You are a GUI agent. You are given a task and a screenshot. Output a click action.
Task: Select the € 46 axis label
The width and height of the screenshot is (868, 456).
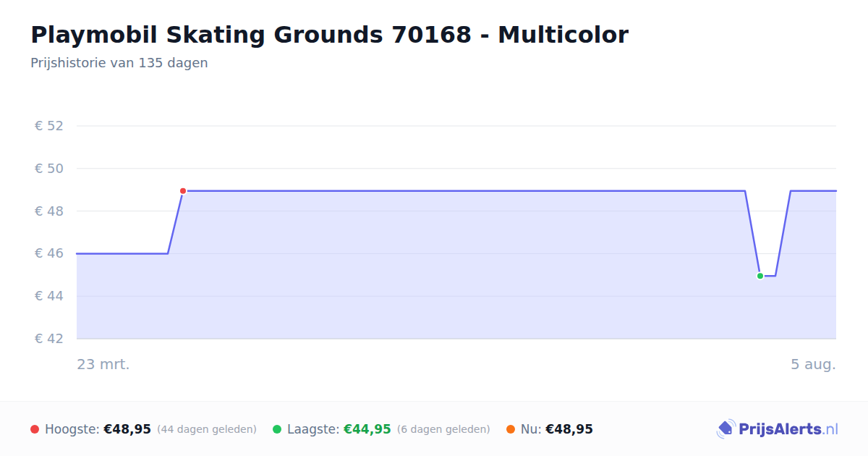click(49, 253)
